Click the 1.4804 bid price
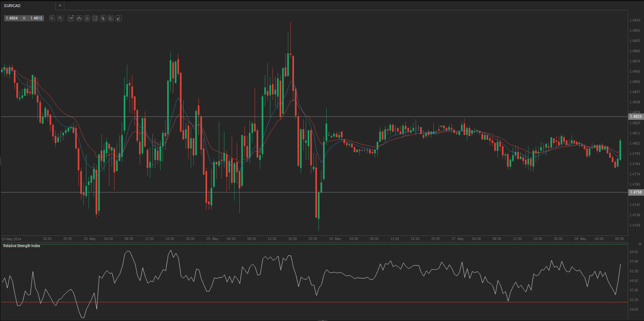 pyautogui.click(x=12, y=18)
